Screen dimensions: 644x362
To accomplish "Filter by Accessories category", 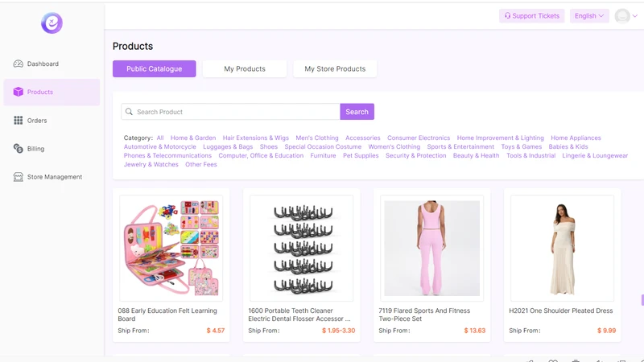I will [x=363, y=138].
